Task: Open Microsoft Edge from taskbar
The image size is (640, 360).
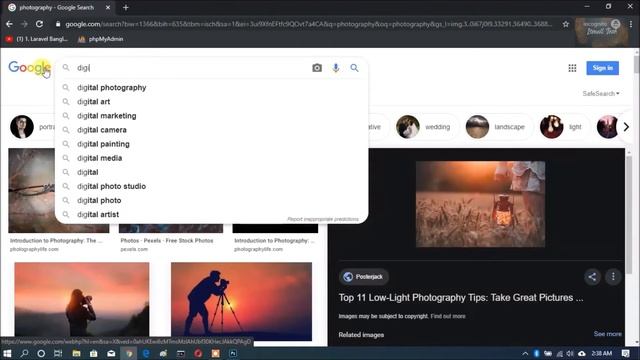Action: coord(146,353)
